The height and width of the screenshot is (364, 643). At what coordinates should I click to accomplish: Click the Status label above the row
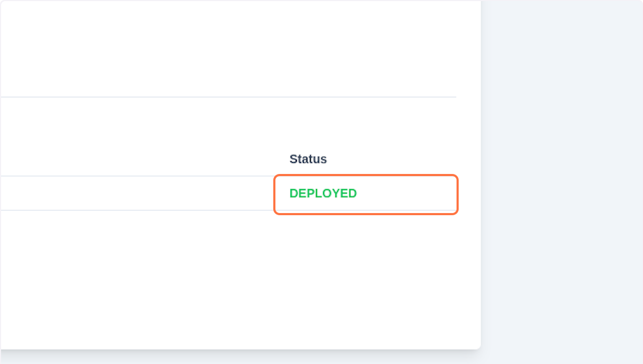(308, 159)
